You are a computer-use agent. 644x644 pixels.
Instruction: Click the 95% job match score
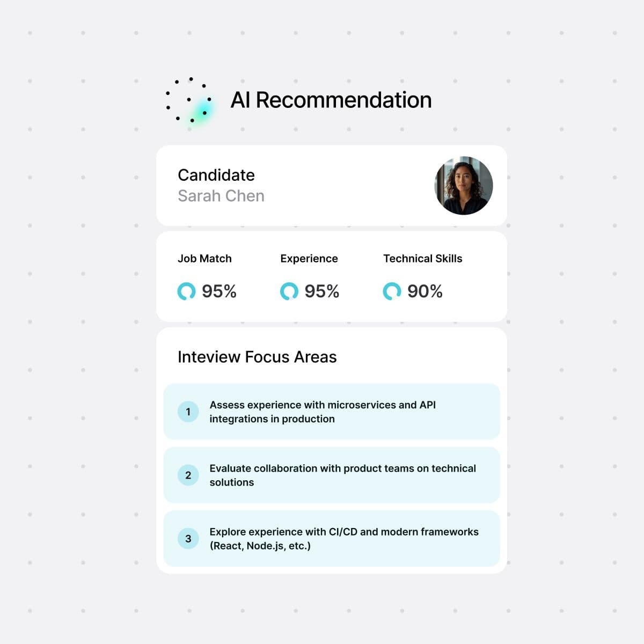point(219,291)
